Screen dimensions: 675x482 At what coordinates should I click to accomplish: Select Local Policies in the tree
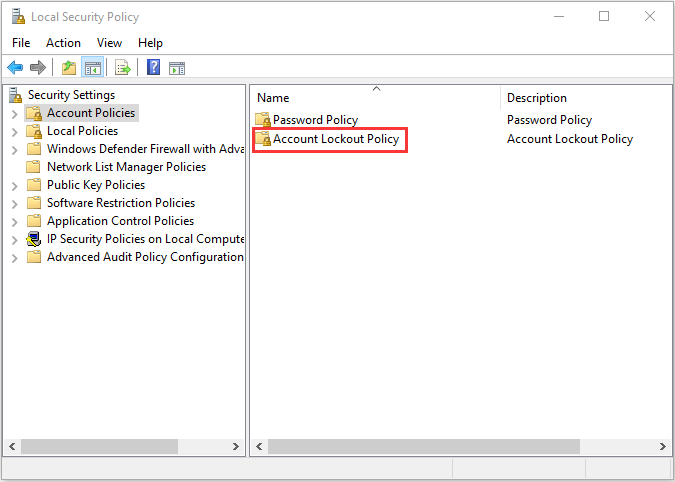click(x=82, y=131)
